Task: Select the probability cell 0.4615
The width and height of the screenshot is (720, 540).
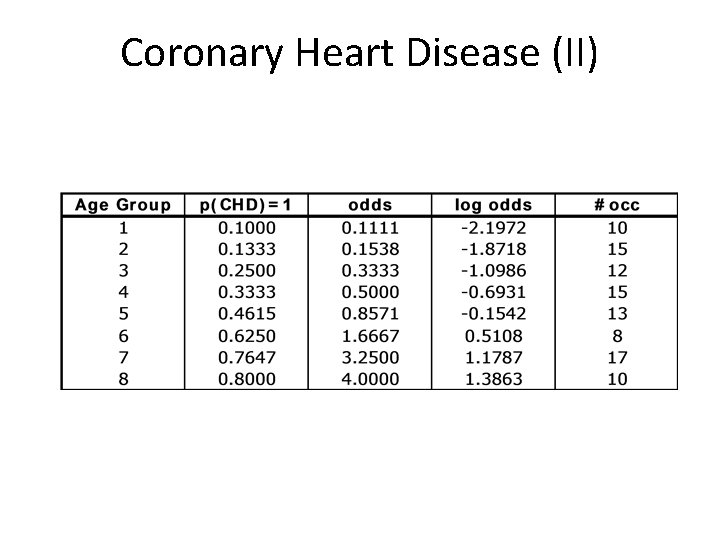Action: click(246, 314)
